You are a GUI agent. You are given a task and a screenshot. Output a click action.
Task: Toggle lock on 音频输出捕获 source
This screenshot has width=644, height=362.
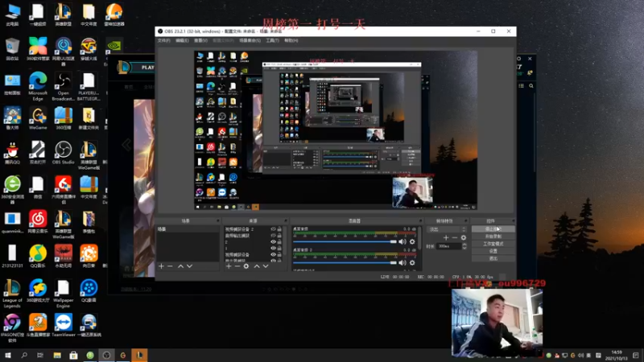(279, 236)
